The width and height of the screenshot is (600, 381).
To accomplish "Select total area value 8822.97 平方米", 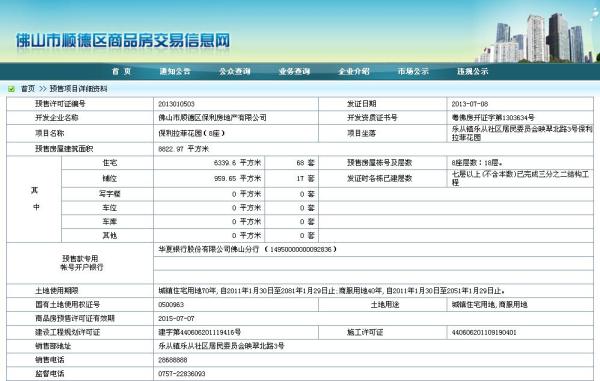I will pos(184,149).
